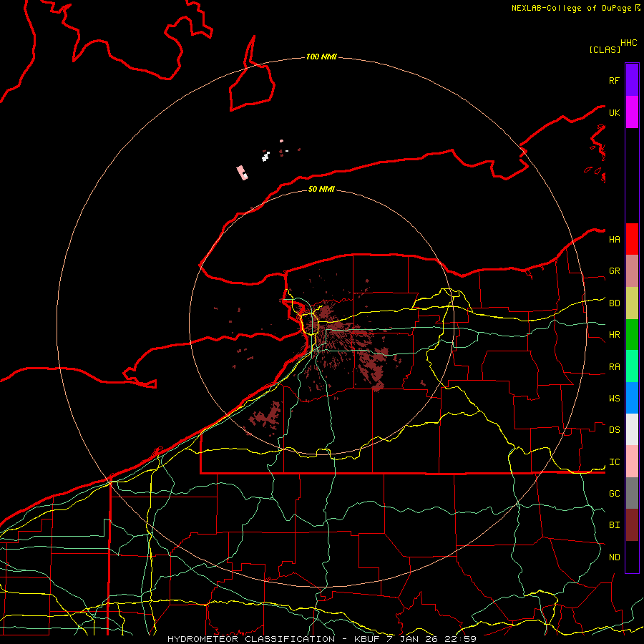
Task: Click the RA light green legend swatch
Action: (632, 366)
